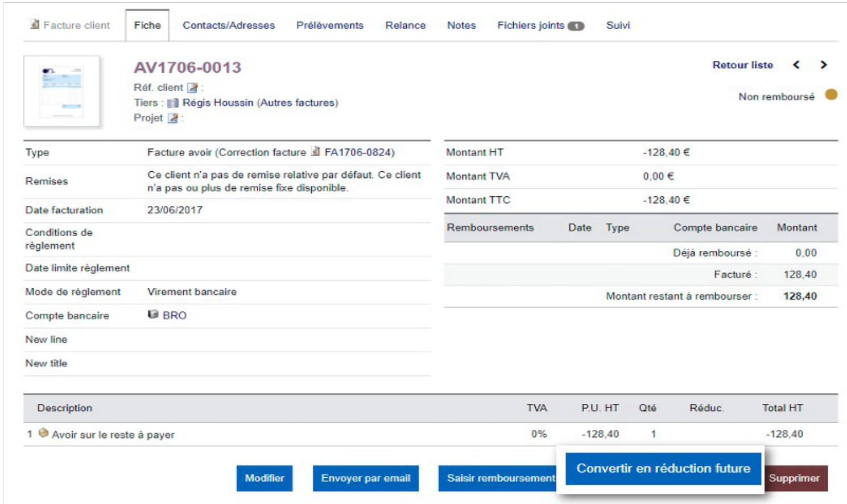This screenshot has width=847, height=504.
Task: Open the Suivi tab
Action: pyautogui.click(x=618, y=26)
